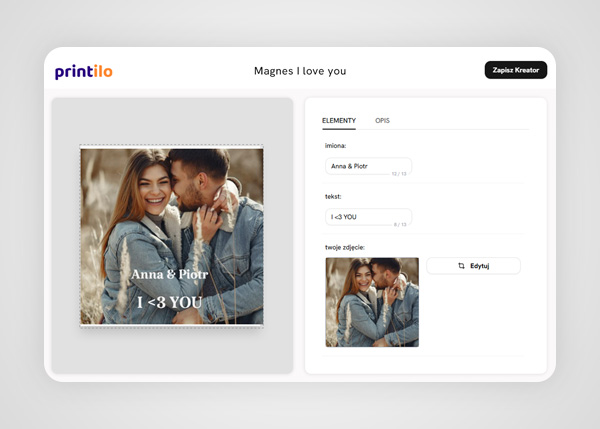Click the twoje zdjęcie: label

pyautogui.click(x=345, y=247)
